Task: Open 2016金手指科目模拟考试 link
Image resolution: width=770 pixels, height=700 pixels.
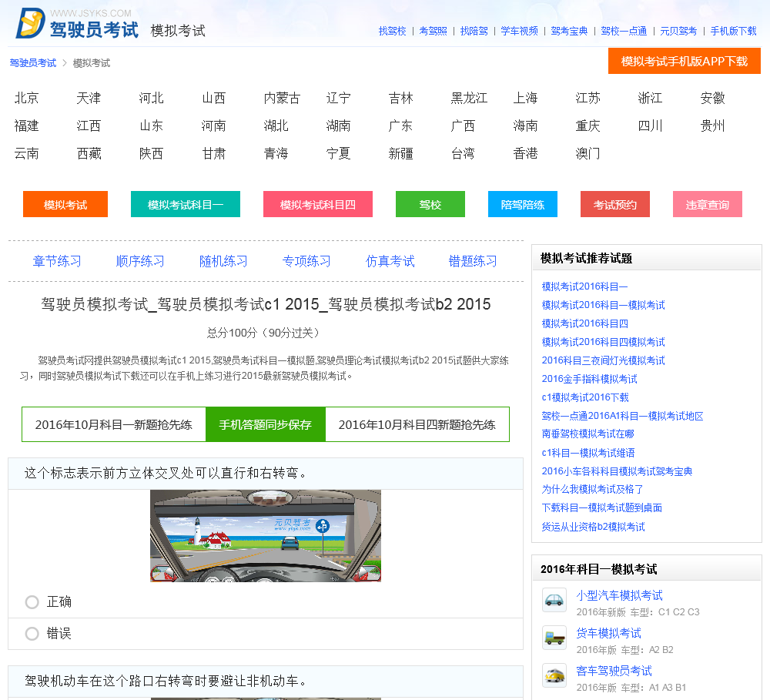Action: 589,379
